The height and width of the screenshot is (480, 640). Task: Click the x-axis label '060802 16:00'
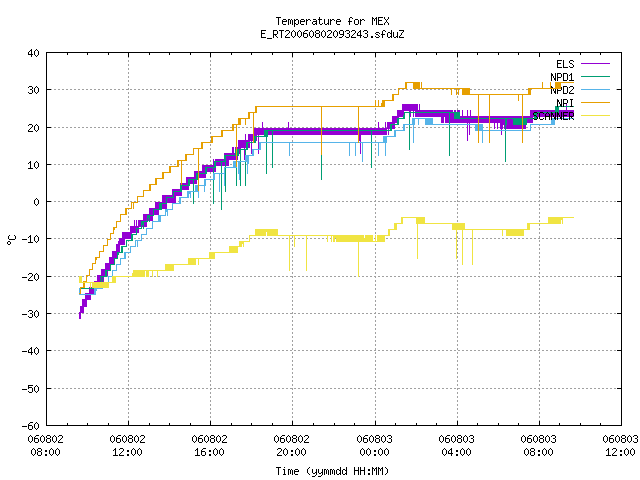coord(210,446)
